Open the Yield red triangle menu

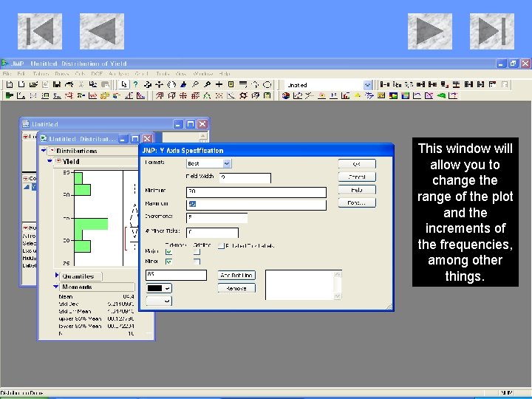point(58,161)
